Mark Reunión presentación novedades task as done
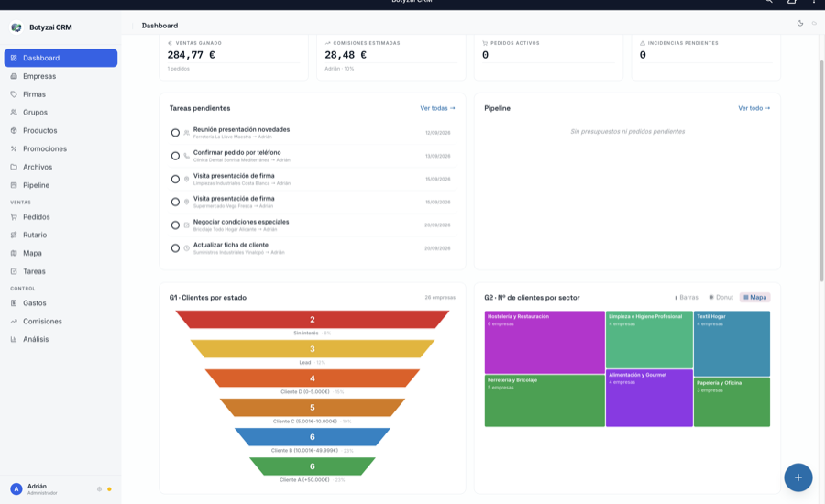 (175, 133)
